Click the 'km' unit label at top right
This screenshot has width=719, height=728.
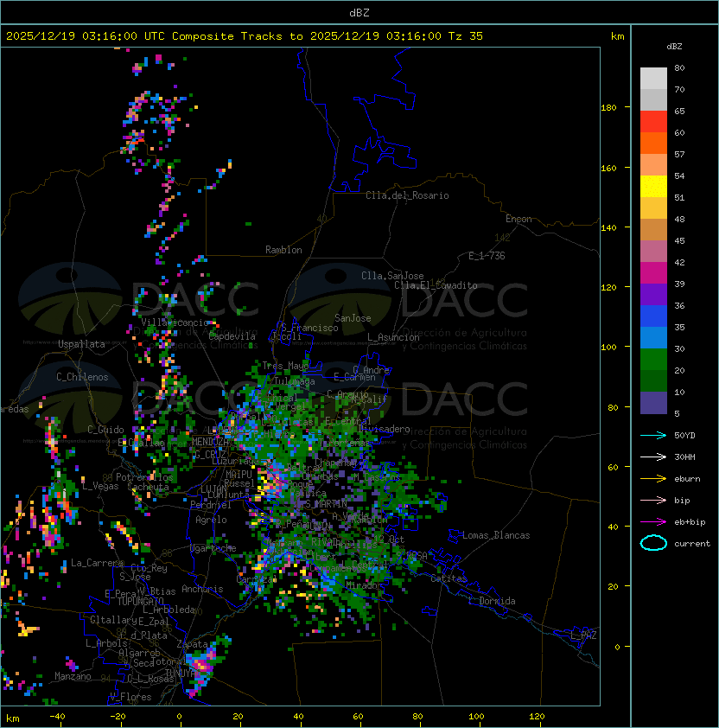click(617, 36)
